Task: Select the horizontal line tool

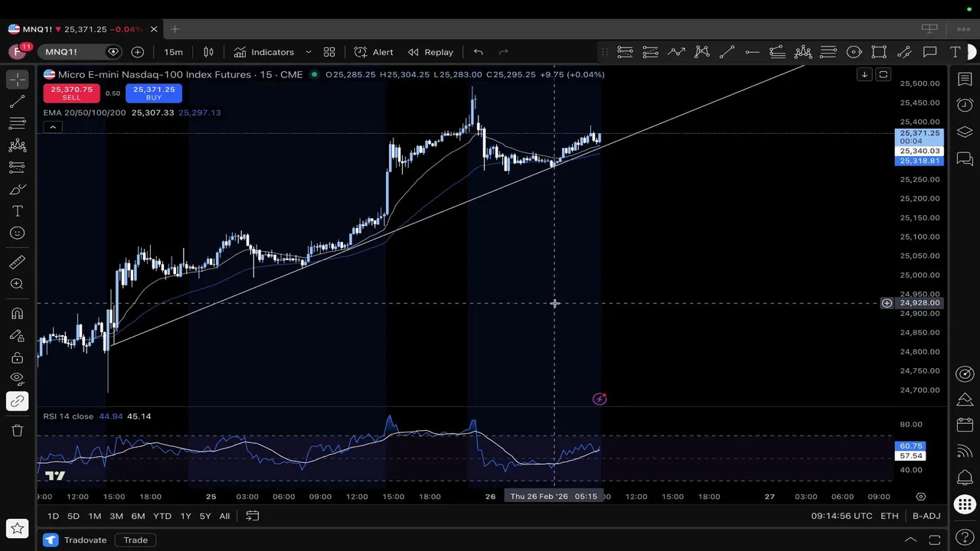Action: pyautogui.click(x=752, y=52)
